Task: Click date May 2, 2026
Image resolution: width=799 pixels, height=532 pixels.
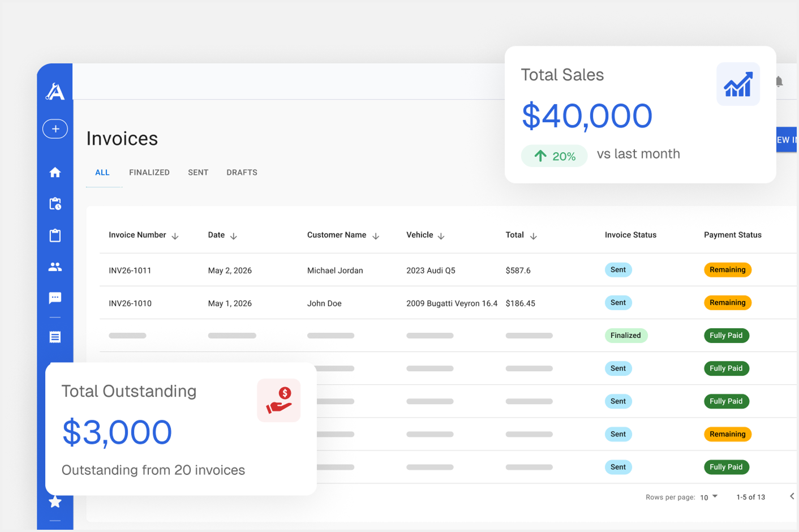Action: (x=230, y=271)
